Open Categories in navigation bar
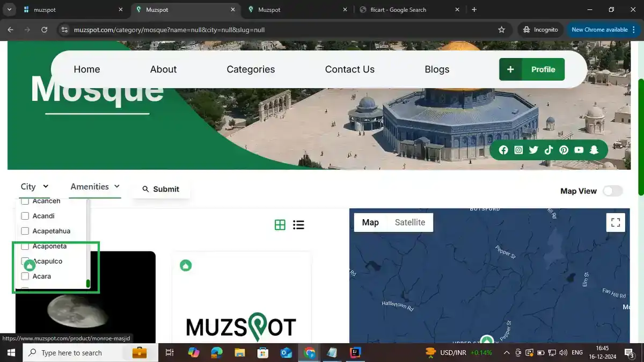 [251, 69]
